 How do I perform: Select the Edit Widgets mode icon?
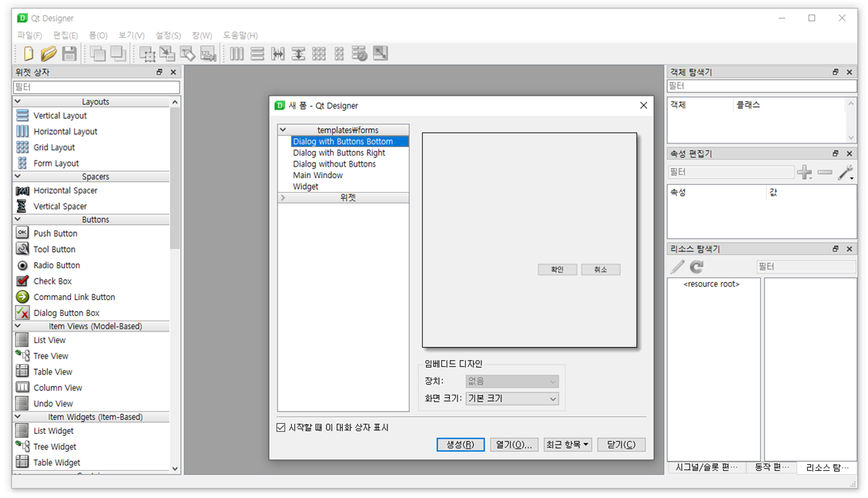click(146, 54)
